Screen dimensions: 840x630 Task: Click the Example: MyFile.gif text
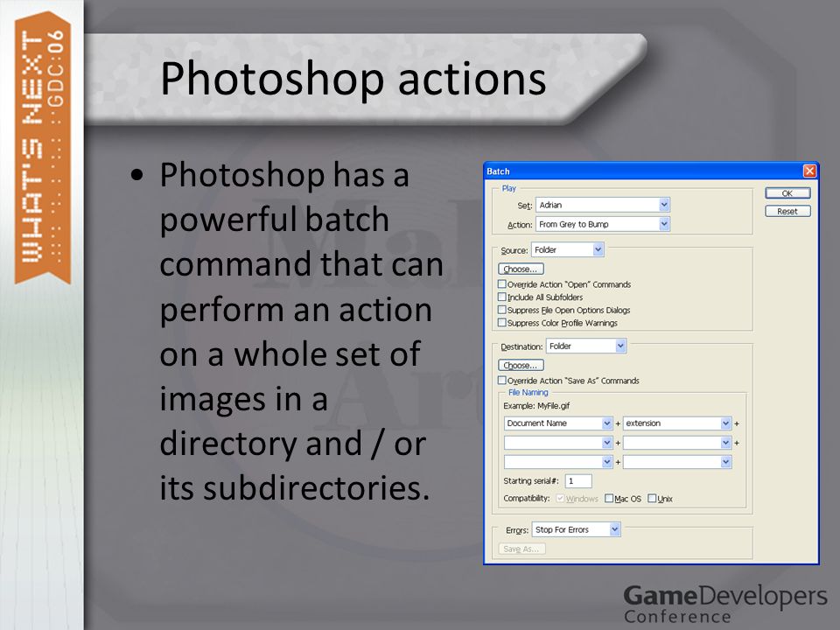coord(536,406)
